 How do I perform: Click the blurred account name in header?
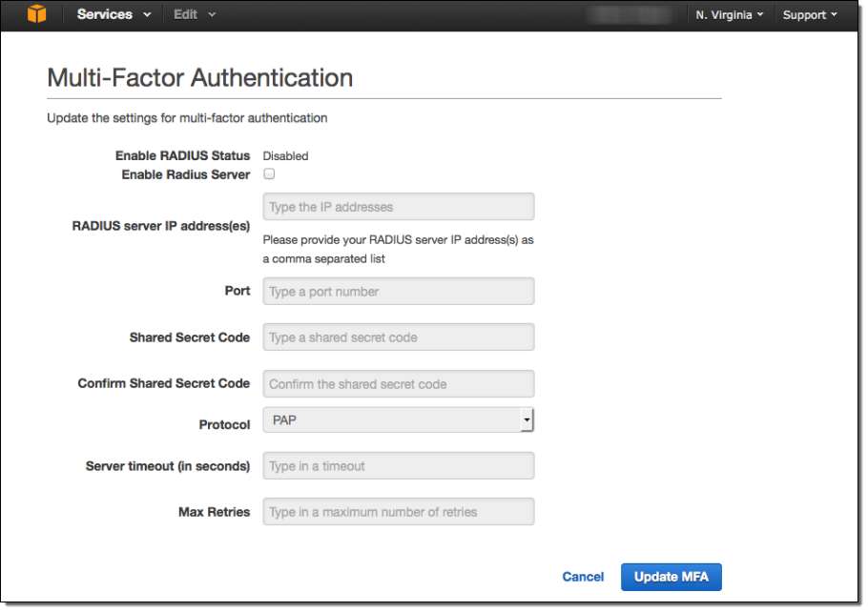pos(631,15)
